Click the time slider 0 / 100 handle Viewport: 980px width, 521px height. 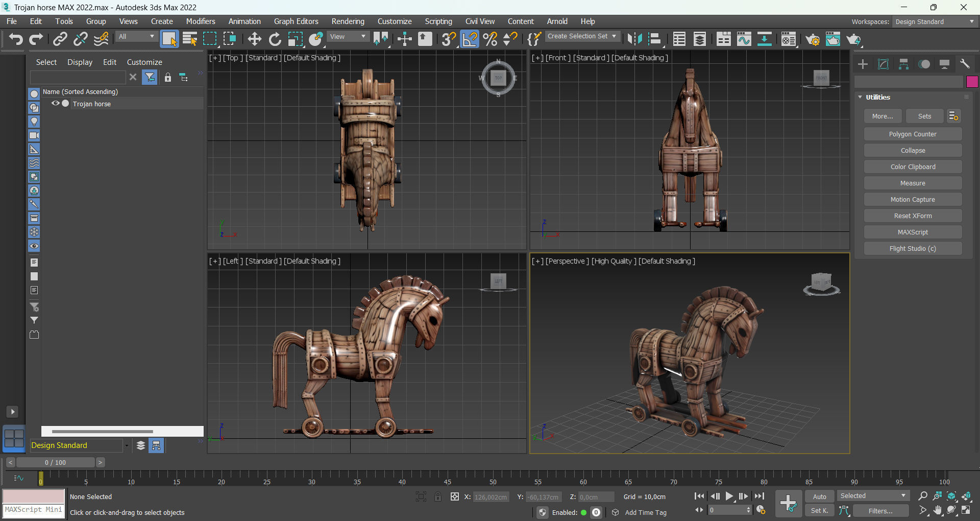55,462
